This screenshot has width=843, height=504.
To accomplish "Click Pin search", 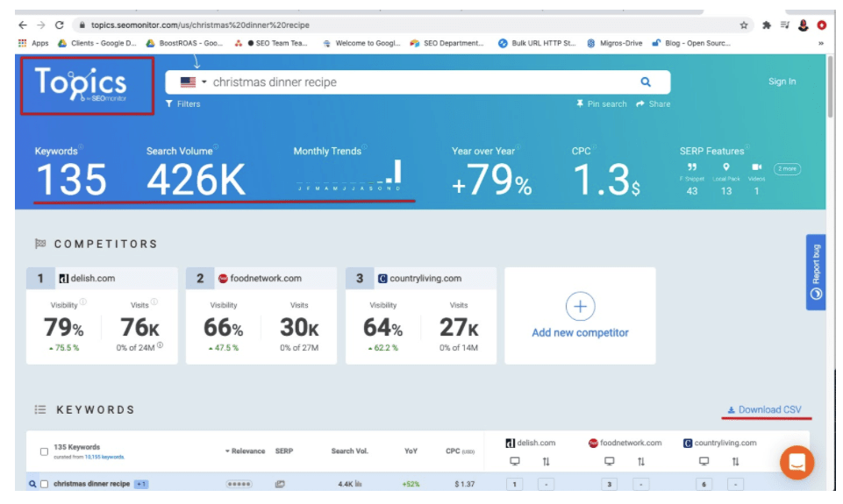I will click(602, 103).
